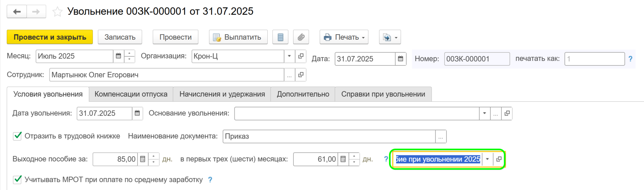
Task: Click the Организация field Крон-Ц
Action: [x=238, y=56]
